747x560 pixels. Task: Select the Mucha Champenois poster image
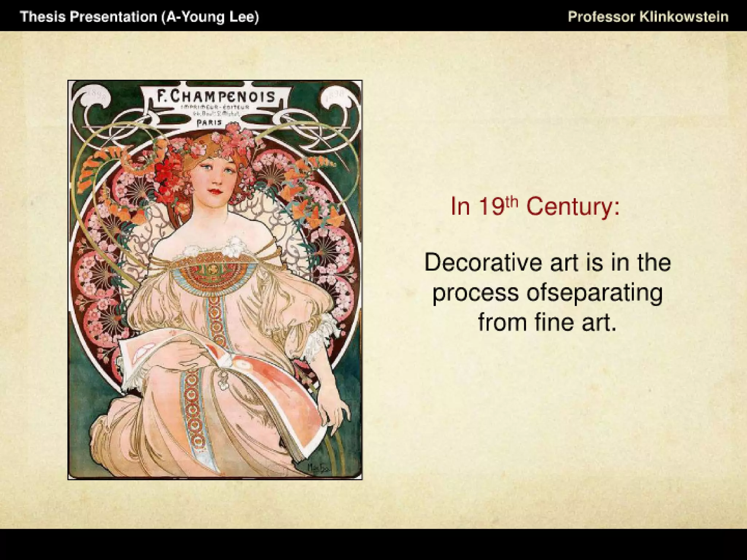coord(215,280)
